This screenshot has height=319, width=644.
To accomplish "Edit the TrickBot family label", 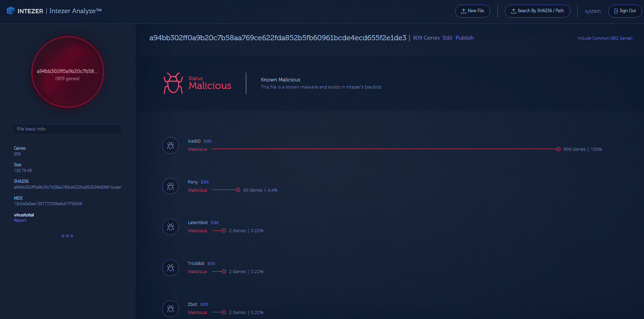I will (x=211, y=264).
